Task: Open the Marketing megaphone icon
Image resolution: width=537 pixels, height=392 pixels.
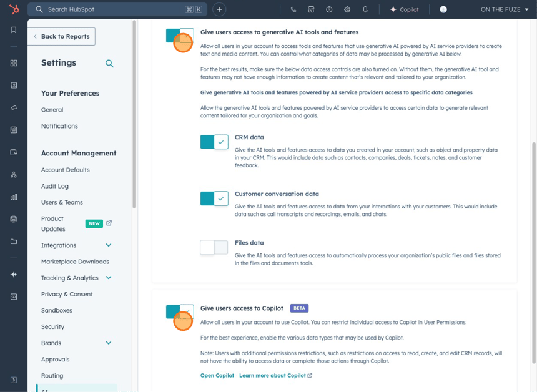Action: click(x=14, y=107)
